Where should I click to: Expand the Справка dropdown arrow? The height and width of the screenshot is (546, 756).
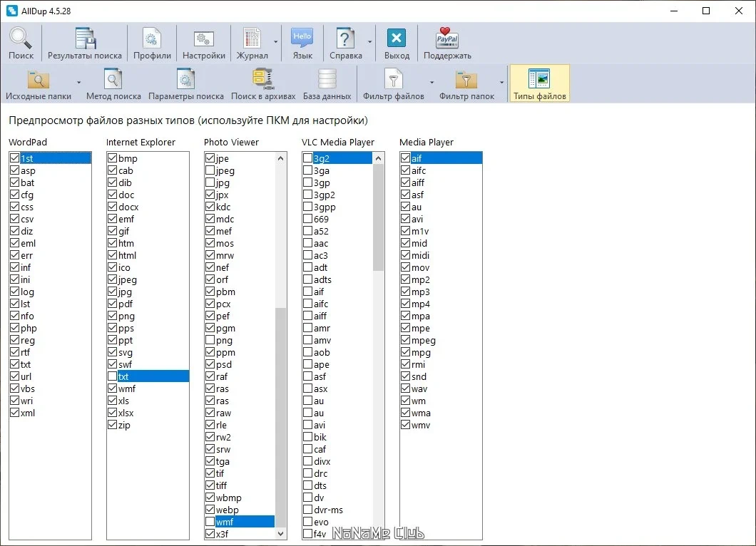click(x=370, y=42)
